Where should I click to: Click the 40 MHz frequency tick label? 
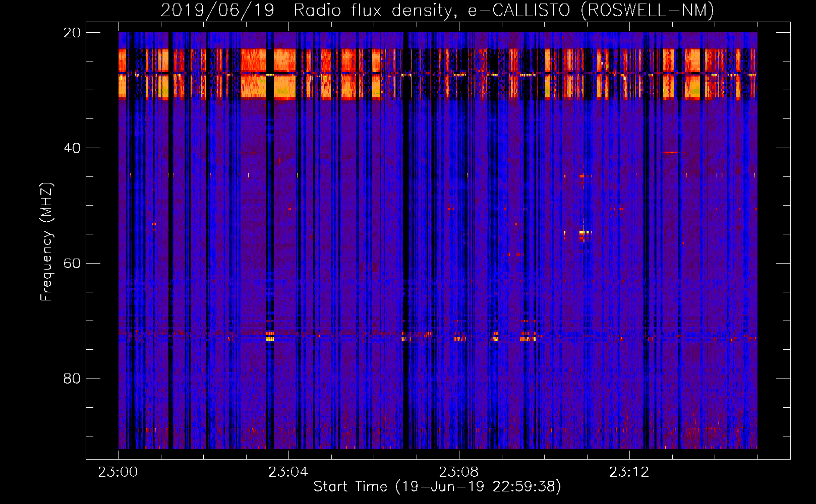tap(72, 148)
